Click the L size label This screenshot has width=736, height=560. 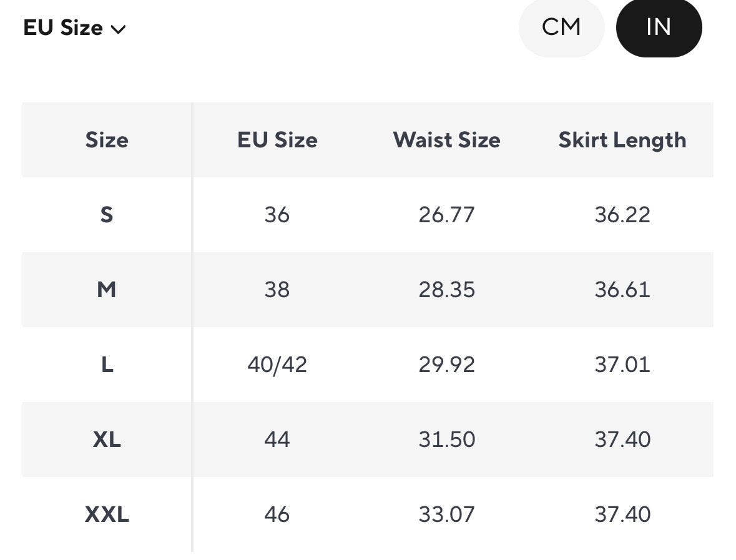106,365
